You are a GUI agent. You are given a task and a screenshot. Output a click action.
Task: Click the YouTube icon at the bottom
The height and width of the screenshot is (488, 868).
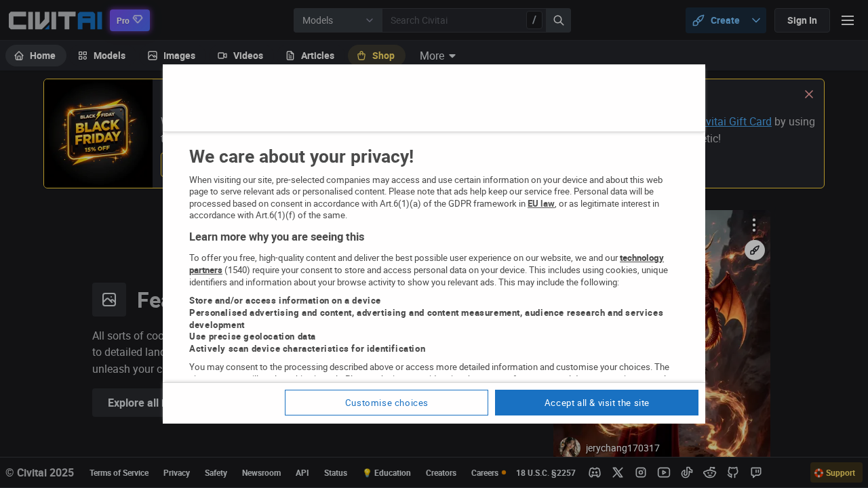[x=663, y=472]
